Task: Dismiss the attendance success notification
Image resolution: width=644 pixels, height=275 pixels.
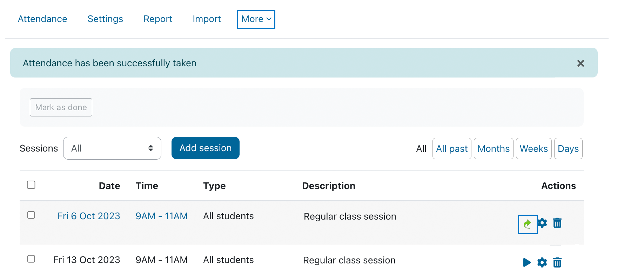Action: pos(581,63)
